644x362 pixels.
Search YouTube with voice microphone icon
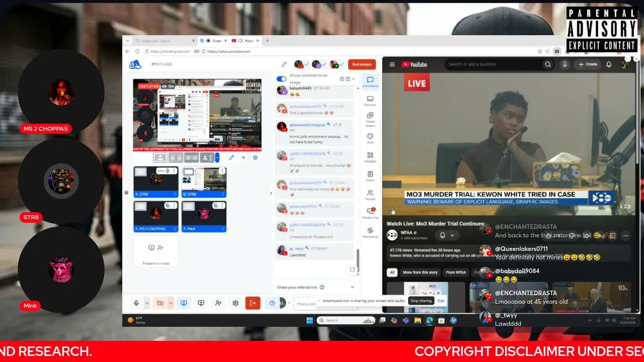(565, 64)
